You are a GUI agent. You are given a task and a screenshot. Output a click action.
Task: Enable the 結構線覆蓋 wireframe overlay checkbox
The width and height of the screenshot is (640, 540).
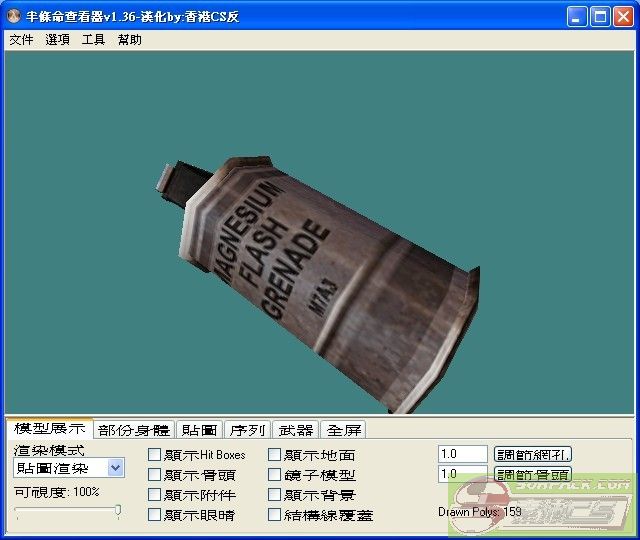pos(275,515)
